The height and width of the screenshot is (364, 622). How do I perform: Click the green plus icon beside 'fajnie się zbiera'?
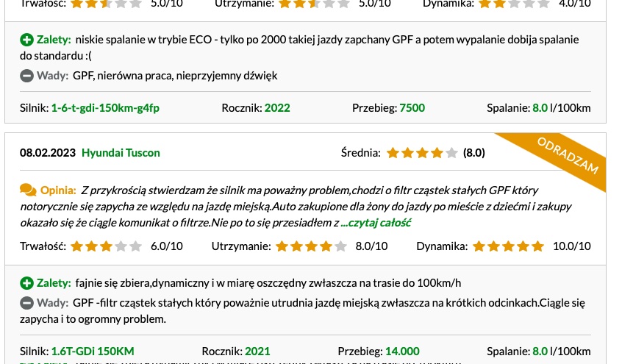coord(26,283)
